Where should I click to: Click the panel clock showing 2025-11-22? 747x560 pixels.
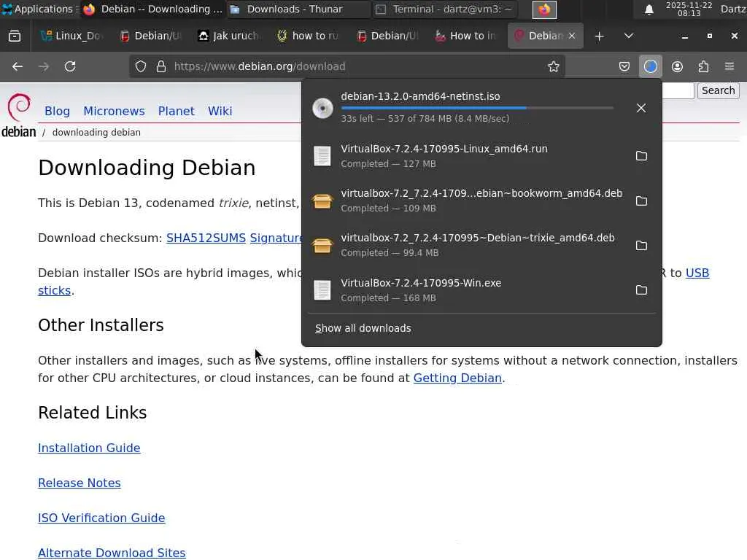tap(689, 9)
